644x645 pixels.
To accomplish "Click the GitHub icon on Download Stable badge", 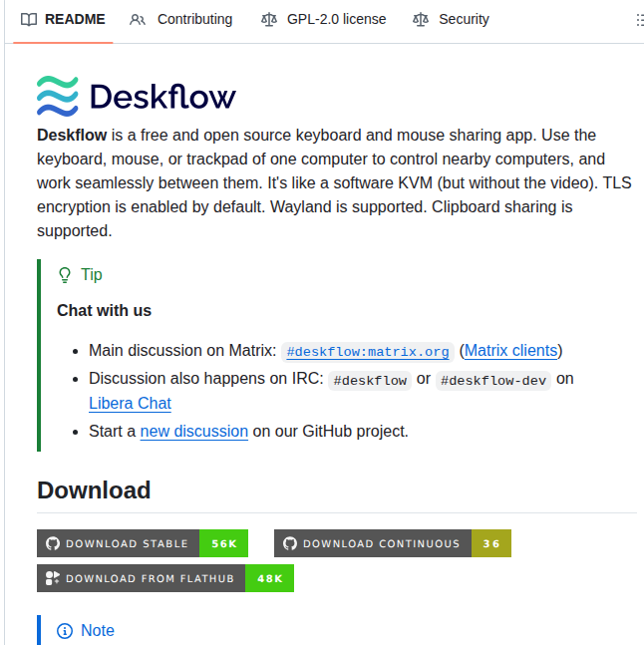I will pos(53,543).
